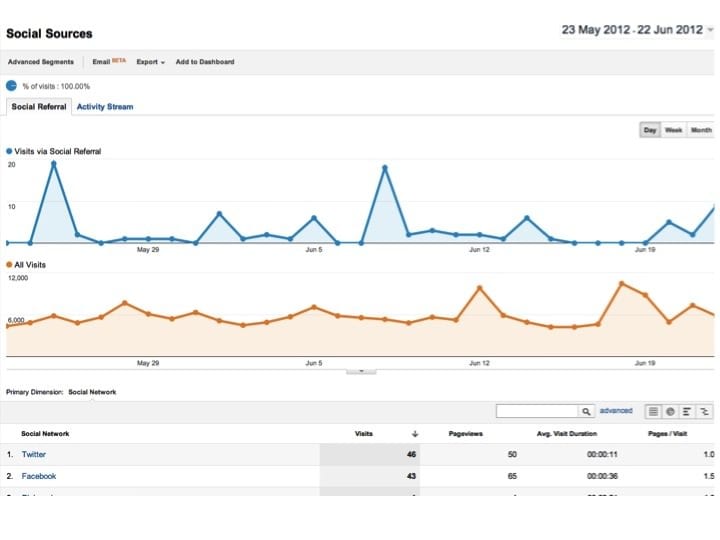Open the Twitter social network link
The image size is (720, 540).
click(x=34, y=455)
